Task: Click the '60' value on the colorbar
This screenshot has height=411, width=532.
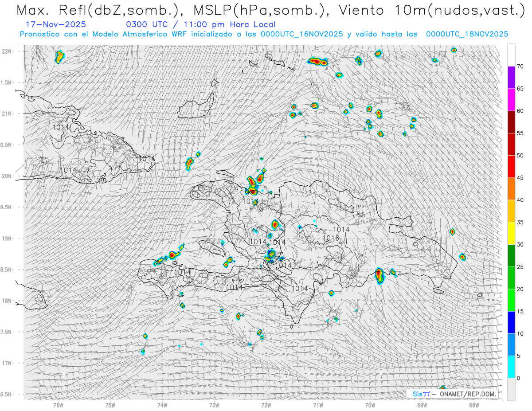Action: 520,111
